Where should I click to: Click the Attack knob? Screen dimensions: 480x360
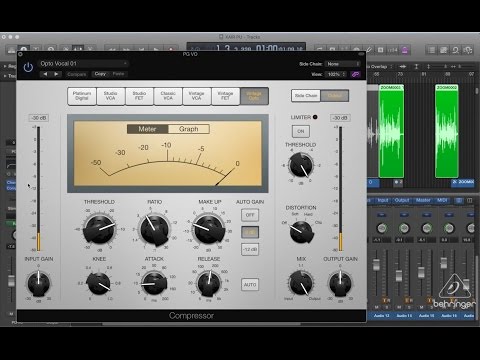pos(154,284)
